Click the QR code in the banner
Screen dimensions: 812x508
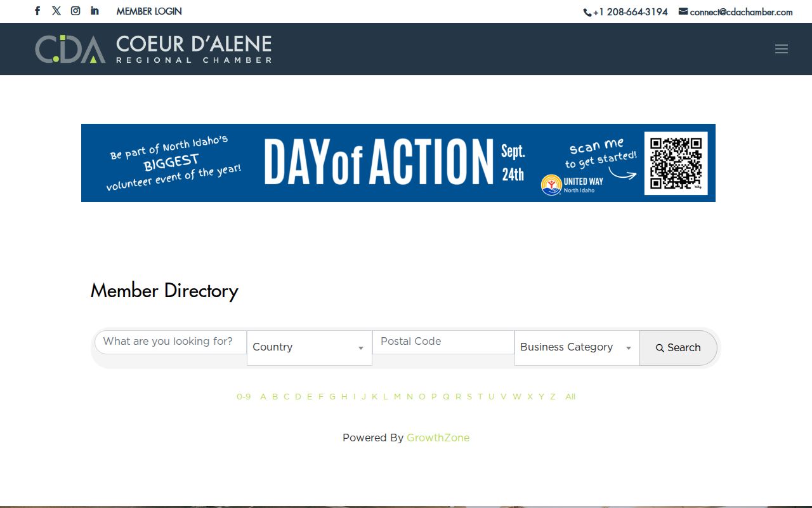[x=676, y=163]
